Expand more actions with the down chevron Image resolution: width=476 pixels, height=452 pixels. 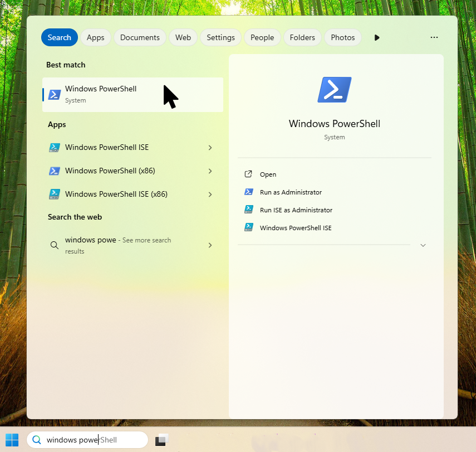point(423,245)
